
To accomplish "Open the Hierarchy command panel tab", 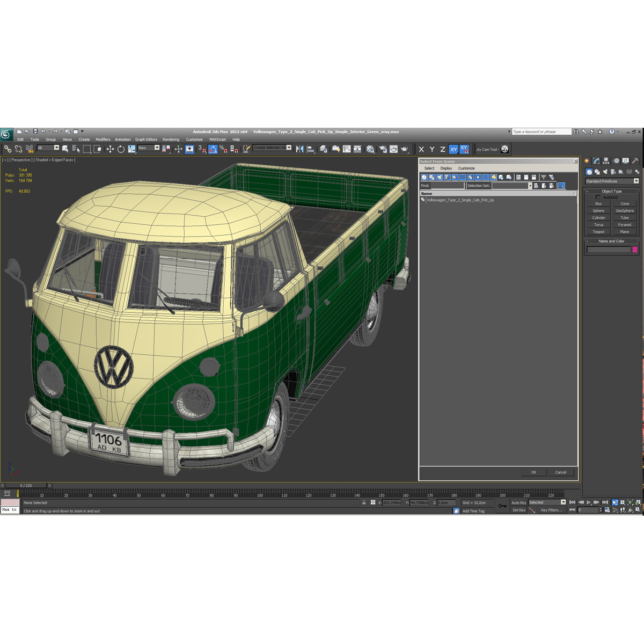I will click(x=606, y=161).
